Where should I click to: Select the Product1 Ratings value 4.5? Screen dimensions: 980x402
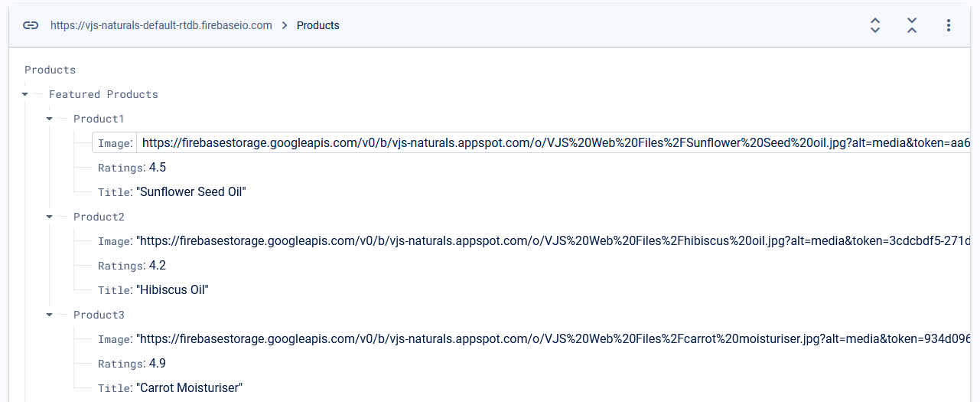tap(158, 168)
